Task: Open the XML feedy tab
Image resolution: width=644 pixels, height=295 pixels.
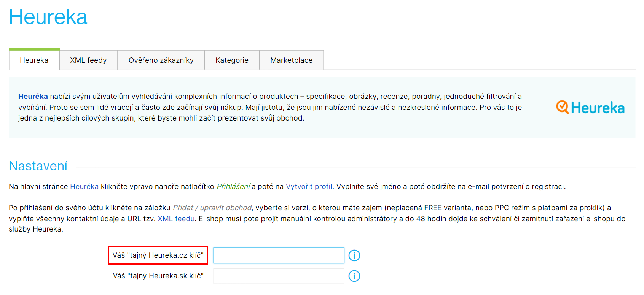Action: 88,60
